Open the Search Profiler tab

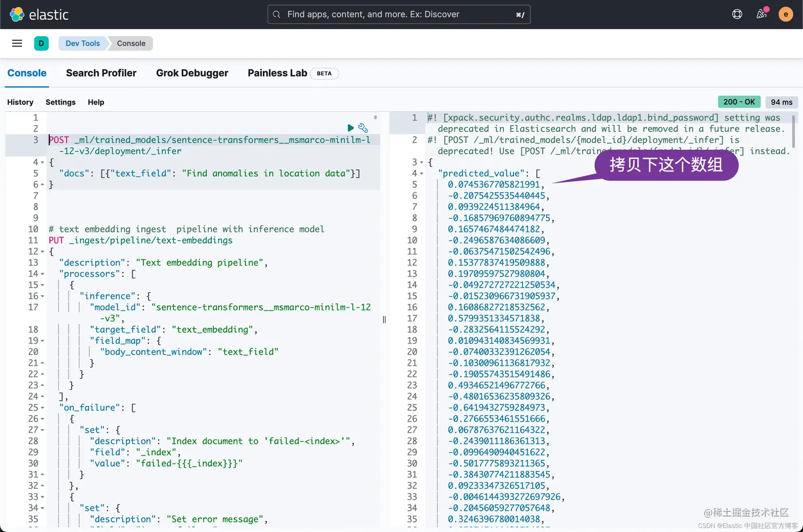pyautogui.click(x=101, y=73)
